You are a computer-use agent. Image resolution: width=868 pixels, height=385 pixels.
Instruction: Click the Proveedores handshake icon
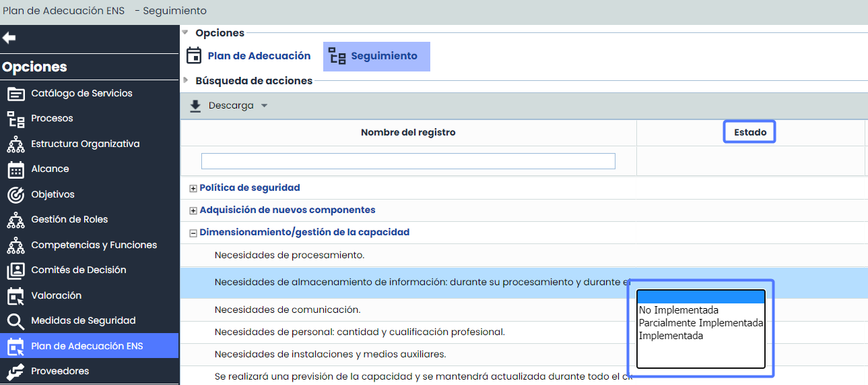(x=15, y=372)
